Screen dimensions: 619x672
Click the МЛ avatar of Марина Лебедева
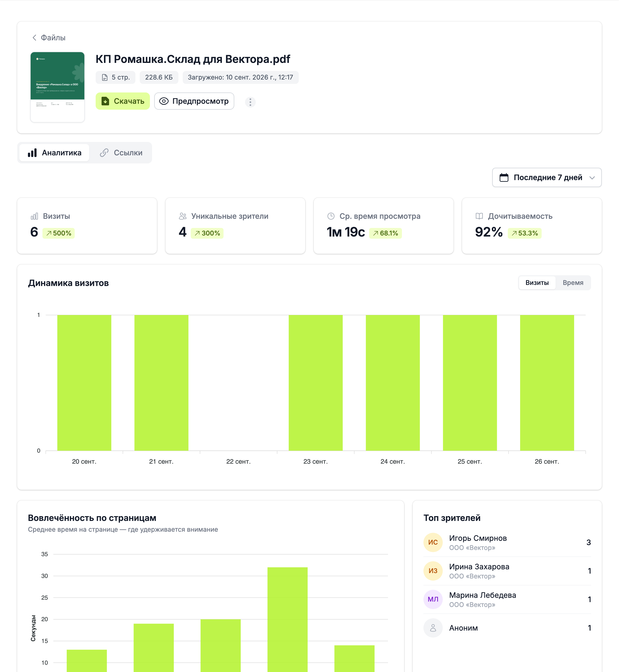click(x=433, y=599)
